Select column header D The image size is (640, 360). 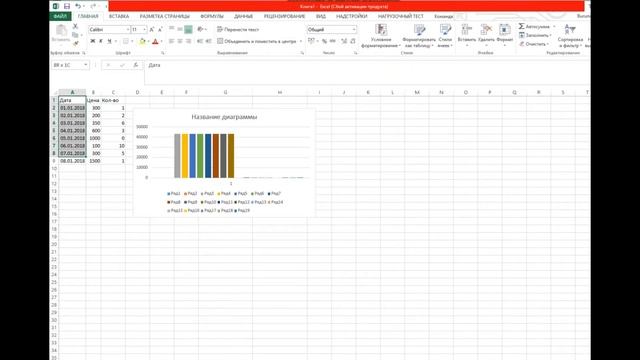coord(137,92)
